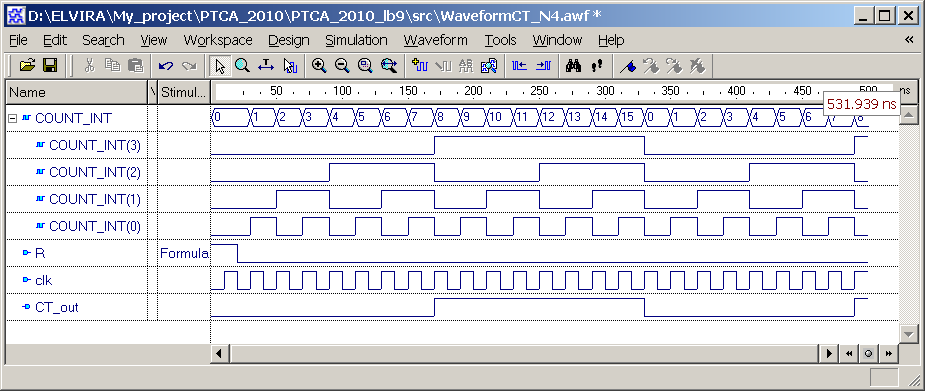Choose the Zoom mode magnifier tool
The image size is (925, 391).
pyautogui.click(x=242, y=65)
